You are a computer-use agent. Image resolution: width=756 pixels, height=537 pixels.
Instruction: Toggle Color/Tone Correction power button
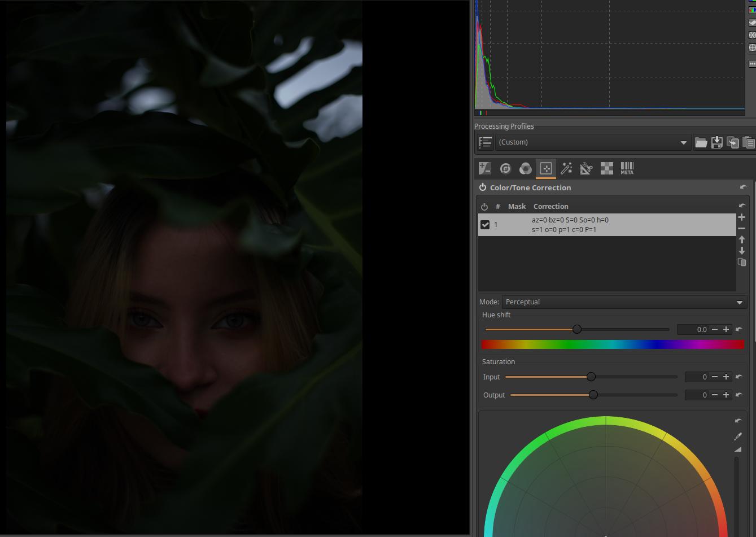tap(483, 187)
